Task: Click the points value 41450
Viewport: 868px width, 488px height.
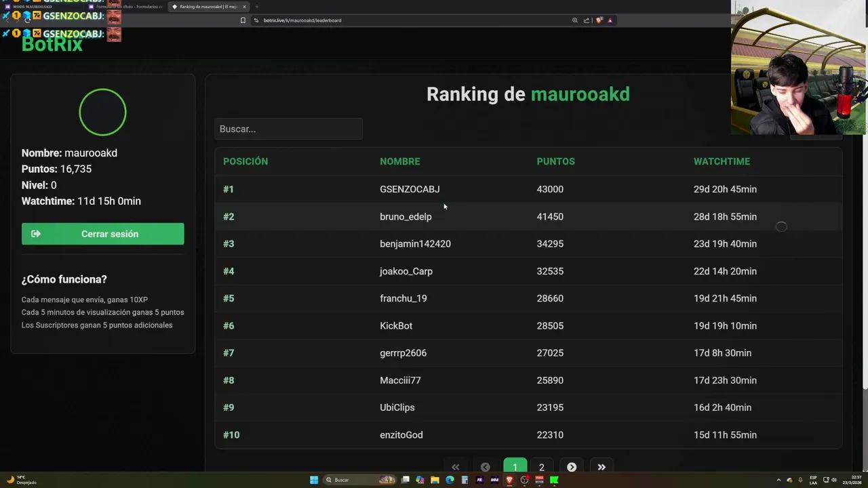Action: pyautogui.click(x=550, y=217)
